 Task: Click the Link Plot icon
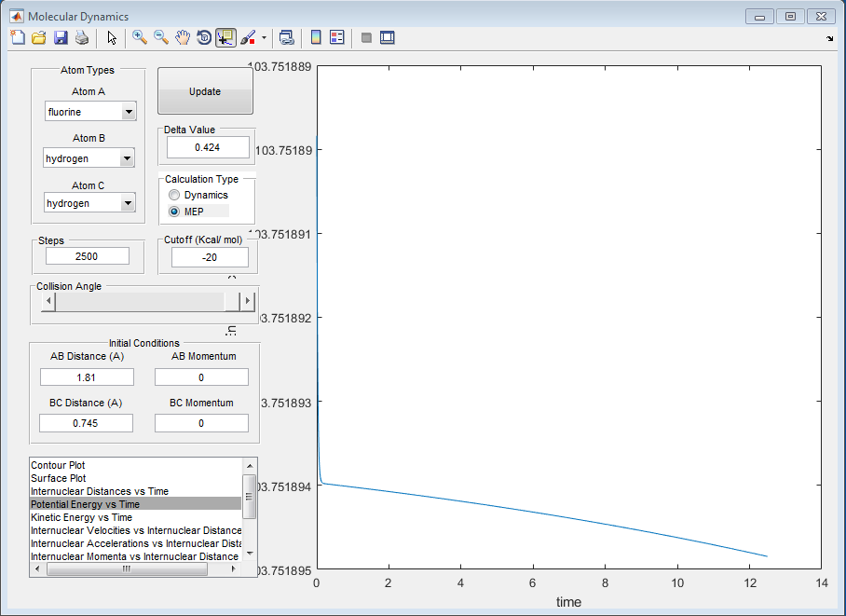point(286,37)
